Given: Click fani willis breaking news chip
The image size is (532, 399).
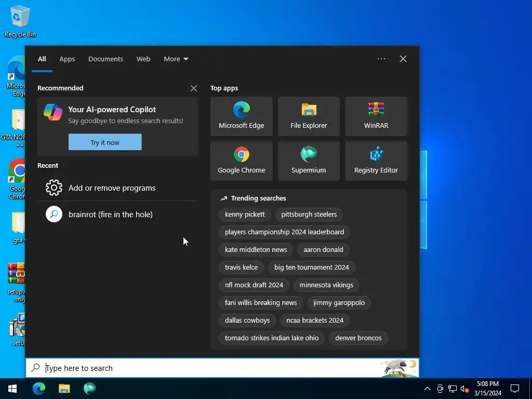Looking at the screenshot, I should [x=261, y=302].
